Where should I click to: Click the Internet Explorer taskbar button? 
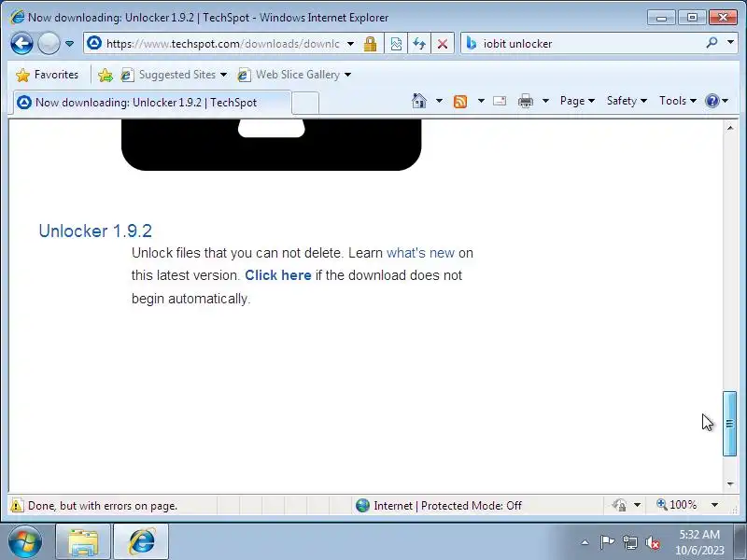click(141, 542)
